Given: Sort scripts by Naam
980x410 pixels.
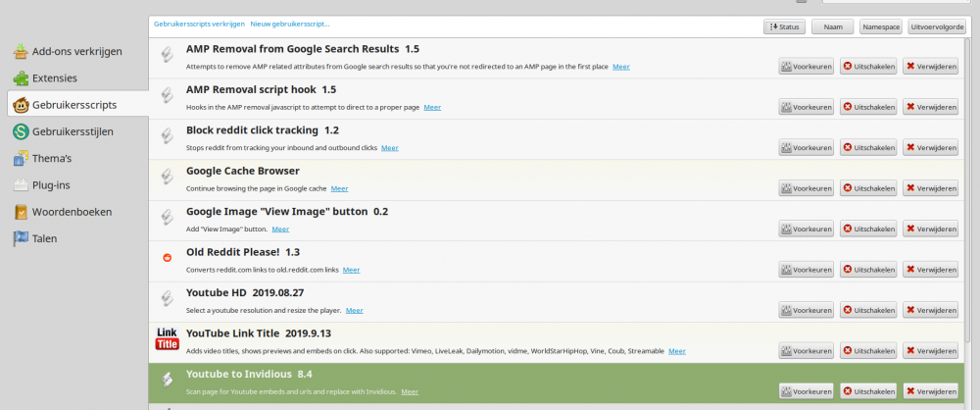Looking at the screenshot, I should [833, 26].
